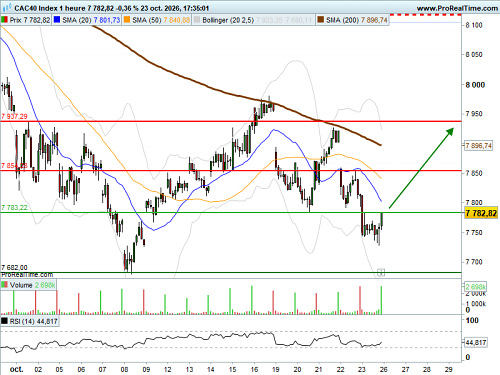Click the 'RSI (14) 44,817' panel label

34,322
